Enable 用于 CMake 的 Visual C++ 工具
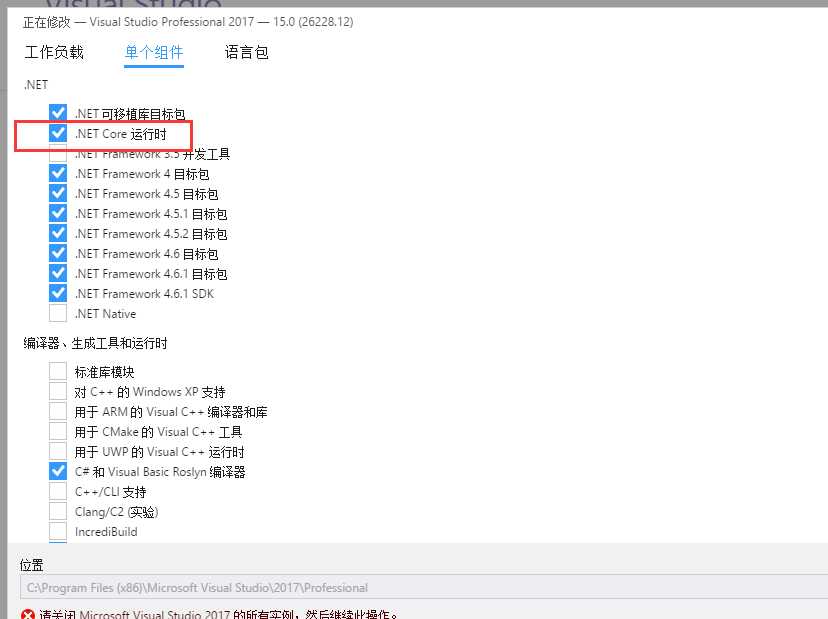Viewport: 828px width, 619px height. 58,432
